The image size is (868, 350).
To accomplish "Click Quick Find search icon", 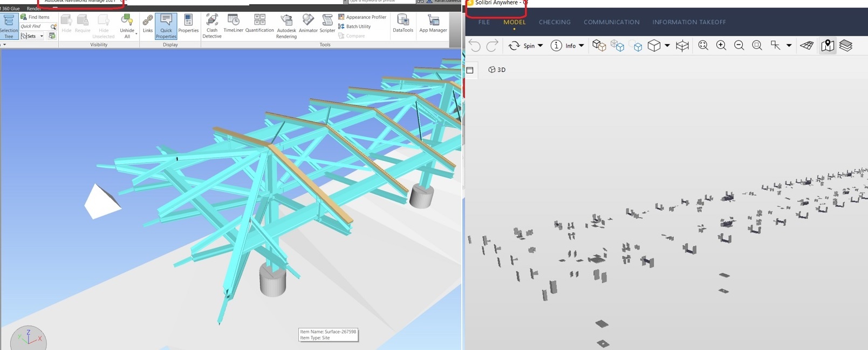I will (53, 26).
